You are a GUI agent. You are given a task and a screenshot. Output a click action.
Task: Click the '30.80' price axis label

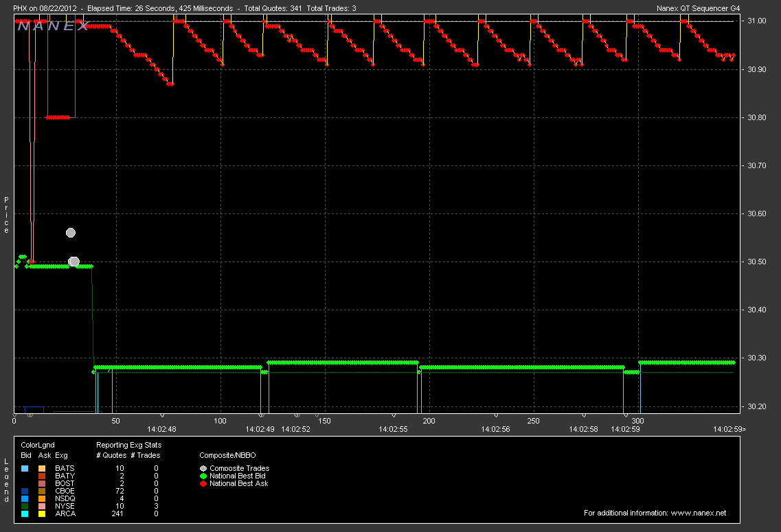click(757, 117)
